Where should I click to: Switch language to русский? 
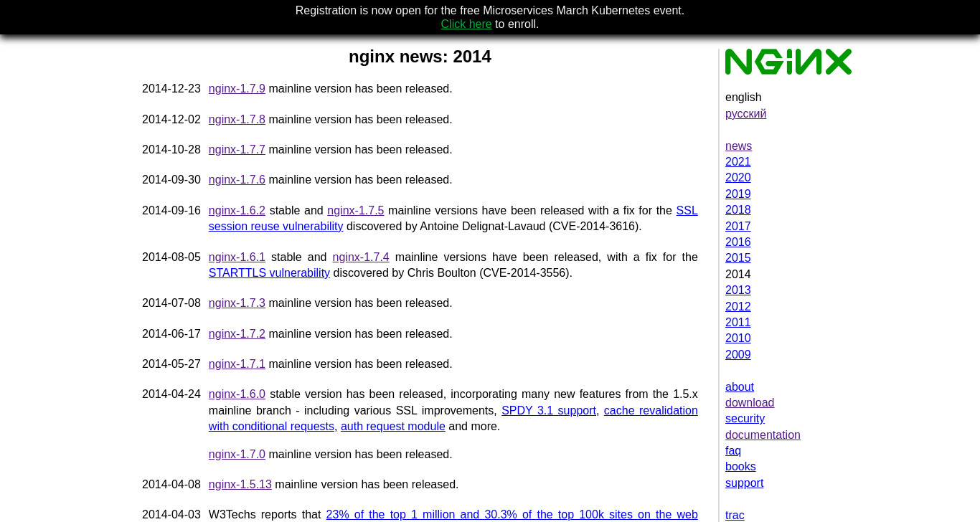point(745,114)
